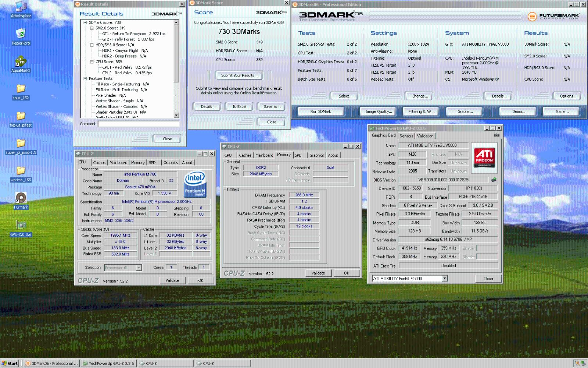
Task: Click Change... button under Settings
Action: pyautogui.click(x=420, y=96)
